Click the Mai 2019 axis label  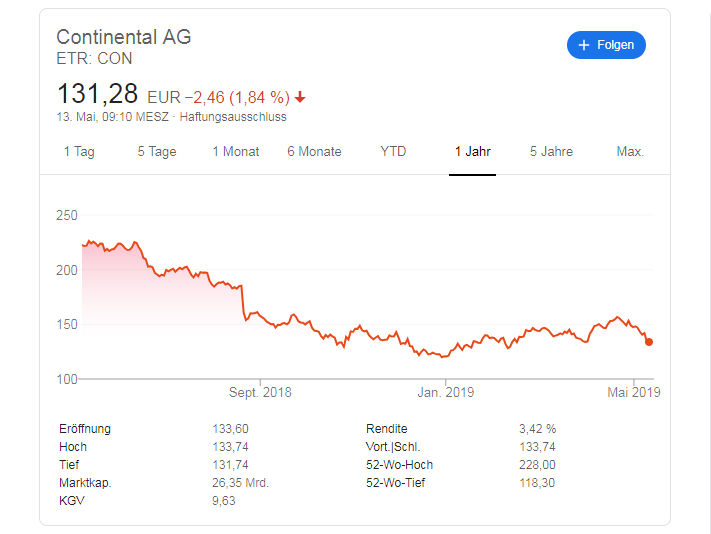(634, 392)
